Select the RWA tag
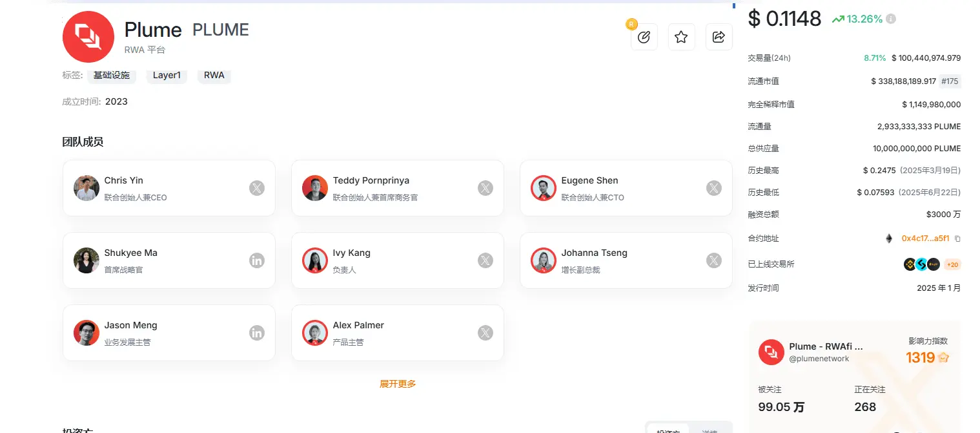 214,76
